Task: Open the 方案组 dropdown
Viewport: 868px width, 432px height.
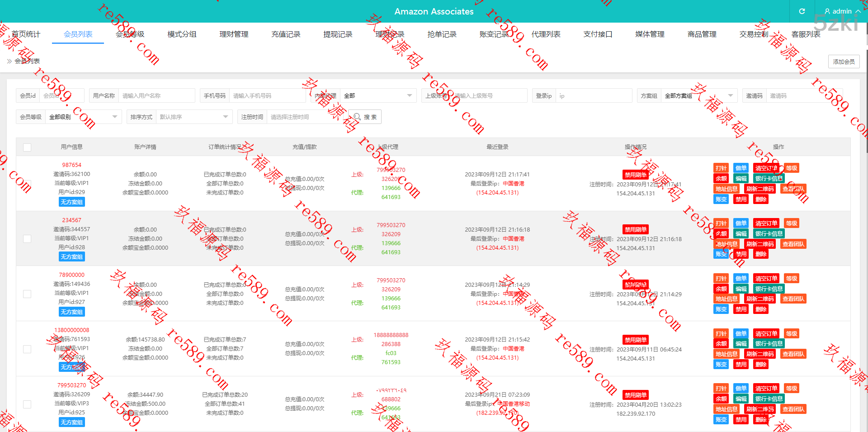Action: pos(698,96)
